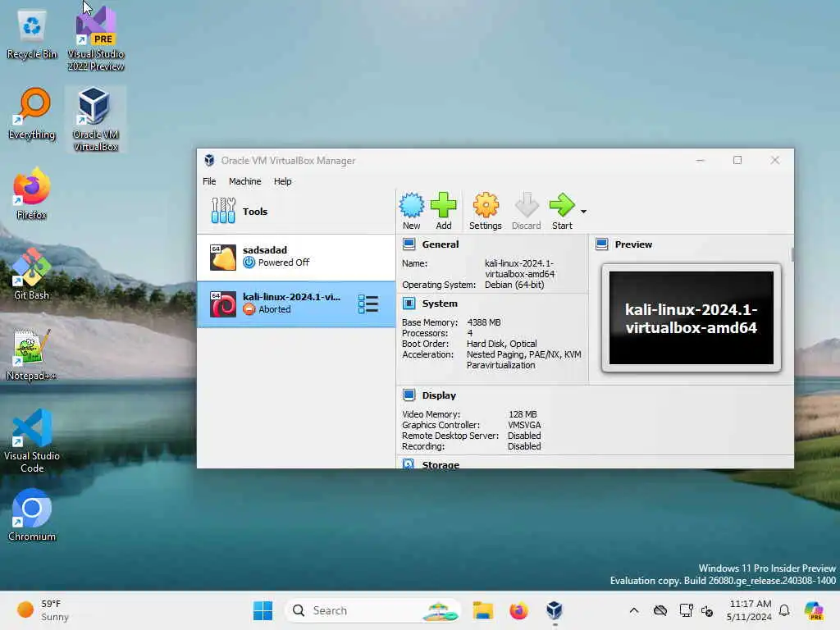
Task: Open the Machine menu
Action: (x=244, y=181)
